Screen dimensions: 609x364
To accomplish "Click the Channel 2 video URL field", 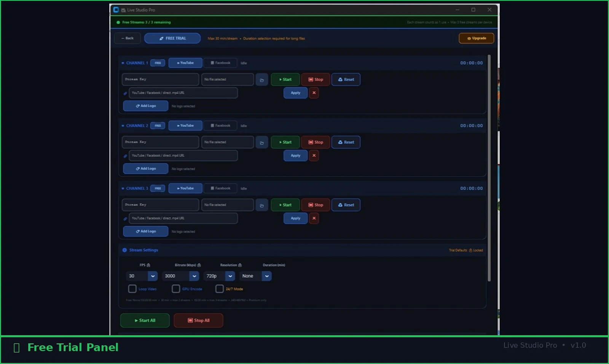I will (x=183, y=156).
